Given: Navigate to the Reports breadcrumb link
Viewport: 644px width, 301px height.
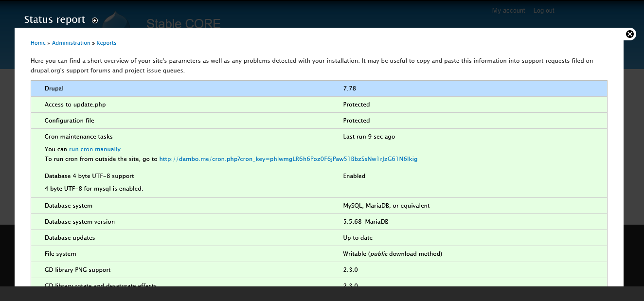Looking at the screenshot, I should click(x=107, y=43).
